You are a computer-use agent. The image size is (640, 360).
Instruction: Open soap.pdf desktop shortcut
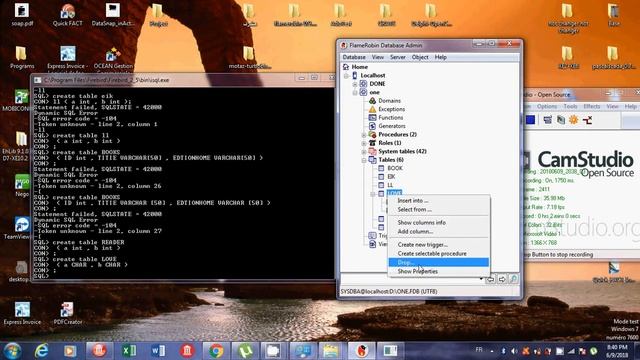[x=22, y=15]
